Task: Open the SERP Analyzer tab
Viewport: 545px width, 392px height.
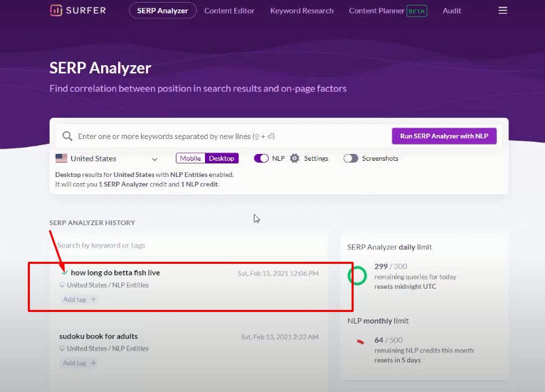Action: click(163, 11)
